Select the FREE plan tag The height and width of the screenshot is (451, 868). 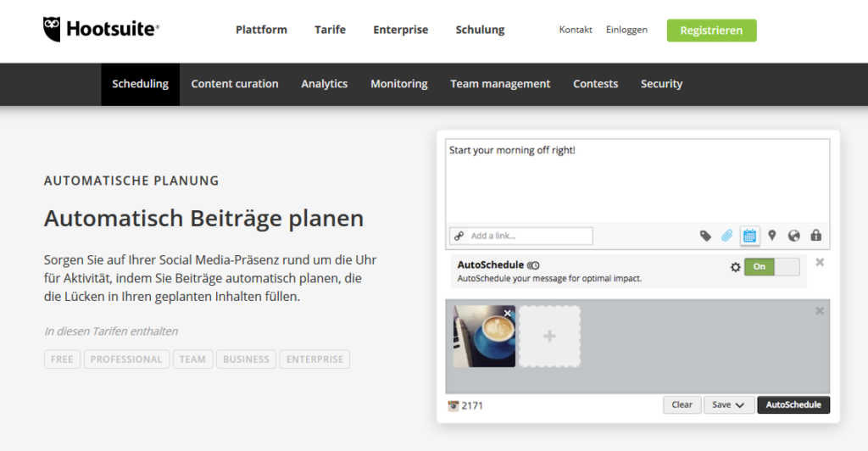62,359
